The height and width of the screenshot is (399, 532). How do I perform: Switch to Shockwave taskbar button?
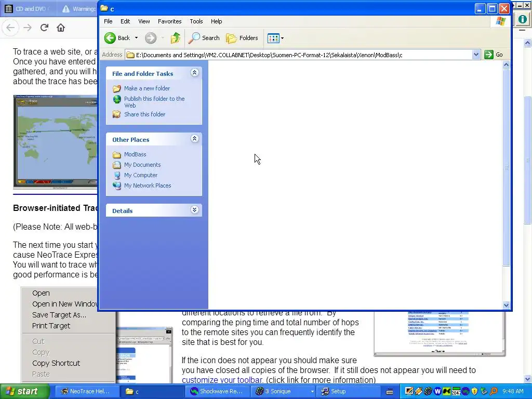[218, 392]
